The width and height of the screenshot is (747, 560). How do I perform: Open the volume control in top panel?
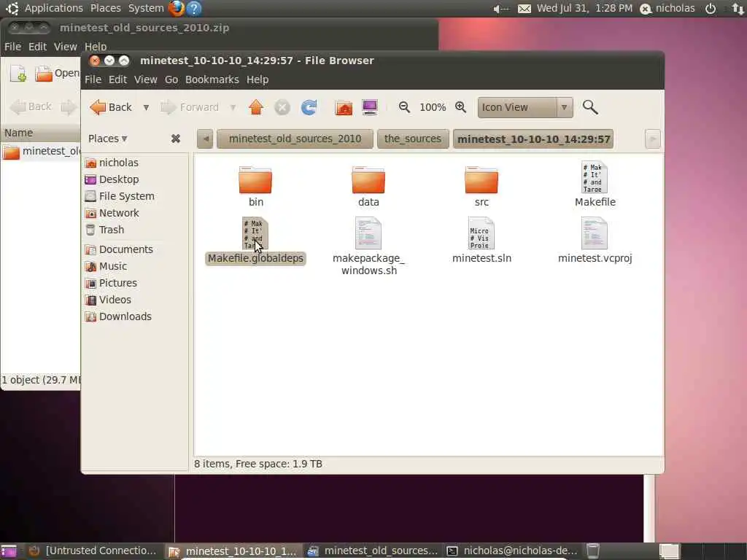point(501,9)
